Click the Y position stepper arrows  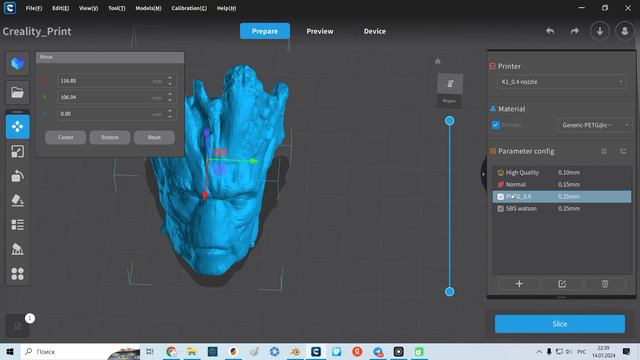tap(170, 97)
